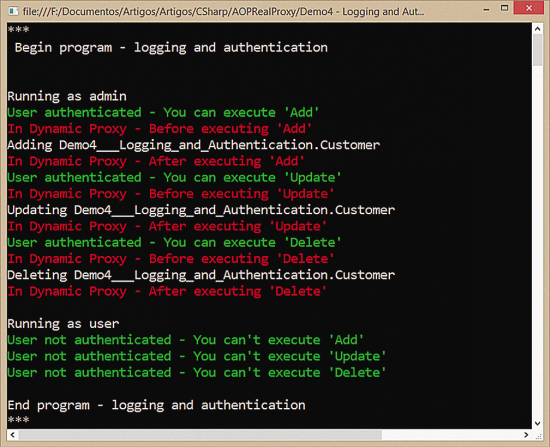Click the horizontal scrollbar thumb

click(200, 435)
